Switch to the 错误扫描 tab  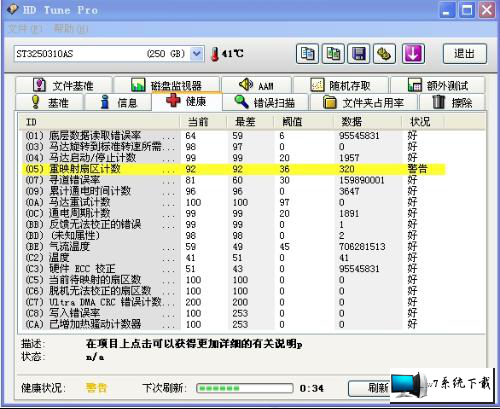click(265, 102)
